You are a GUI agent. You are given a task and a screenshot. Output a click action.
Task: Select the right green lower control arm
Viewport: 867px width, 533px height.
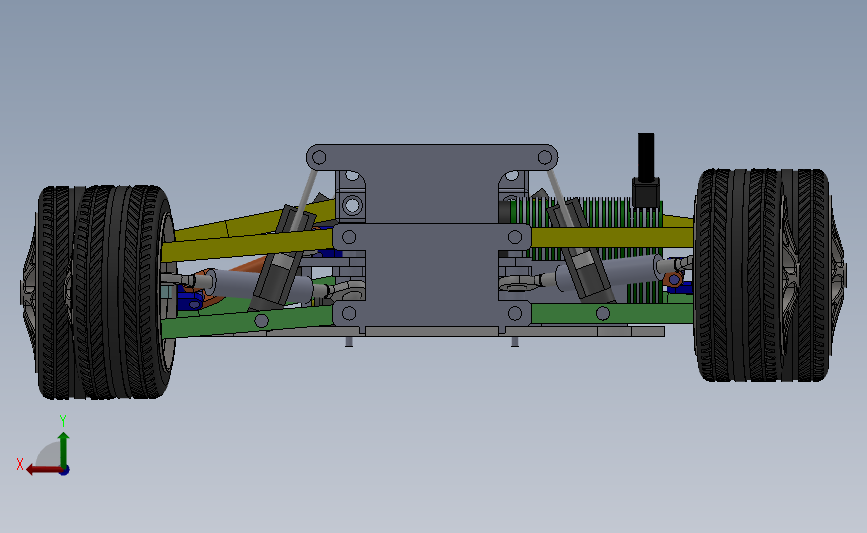pyautogui.click(x=611, y=313)
